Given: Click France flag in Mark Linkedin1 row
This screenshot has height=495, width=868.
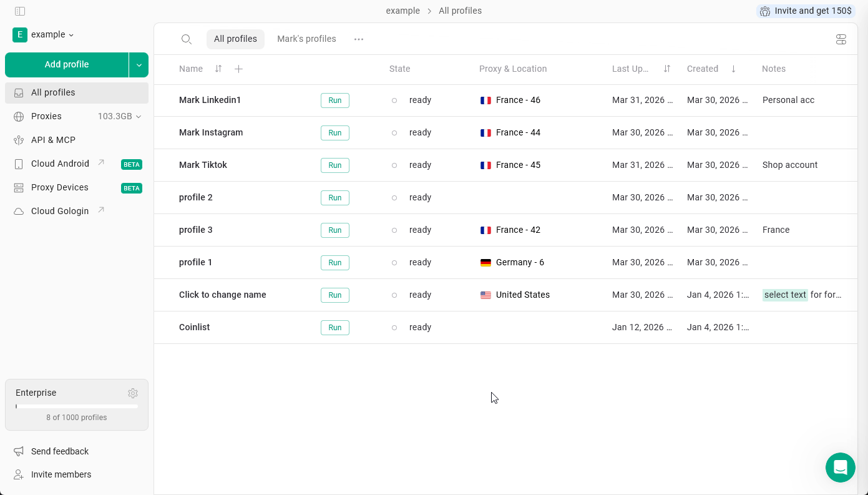Looking at the screenshot, I should pyautogui.click(x=485, y=100).
